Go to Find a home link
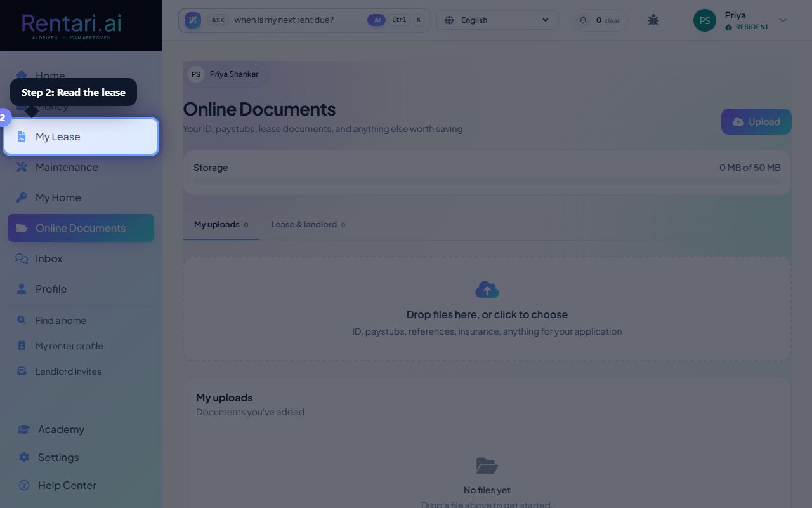Image resolution: width=812 pixels, height=508 pixels. [x=60, y=321]
